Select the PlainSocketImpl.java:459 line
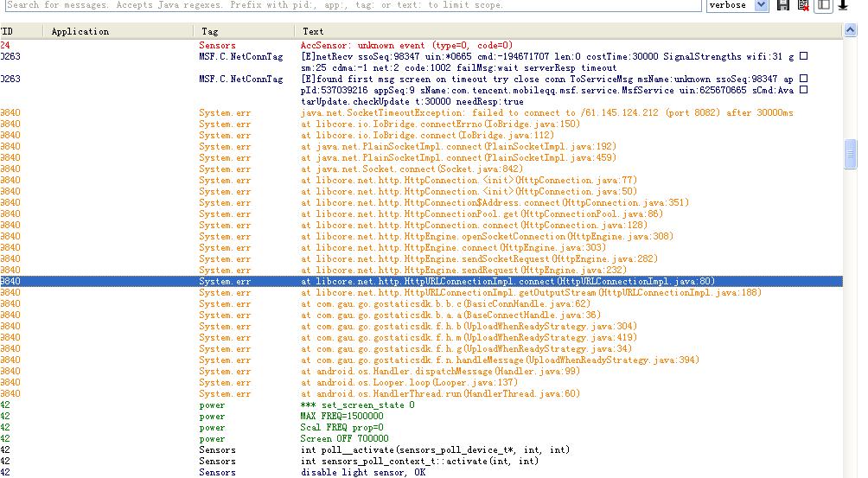 (421, 157)
